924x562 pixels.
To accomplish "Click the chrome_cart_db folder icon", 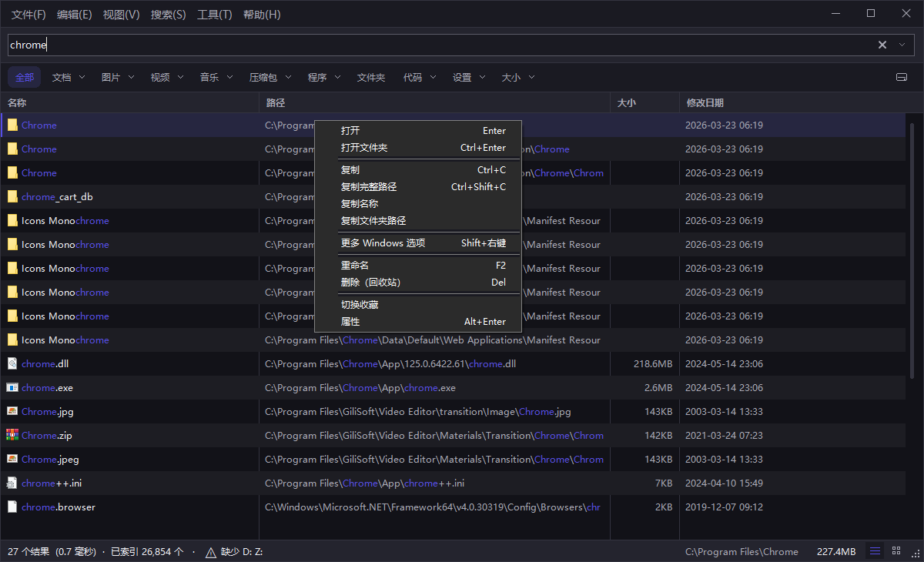I will tap(12, 196).
